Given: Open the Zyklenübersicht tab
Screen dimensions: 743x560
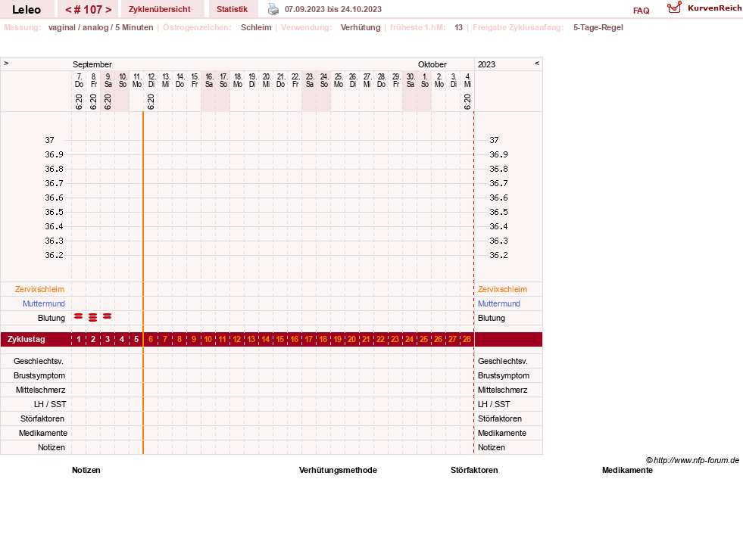Looking at the screenshot, I should pyautogui.click(x=160, y=9).
